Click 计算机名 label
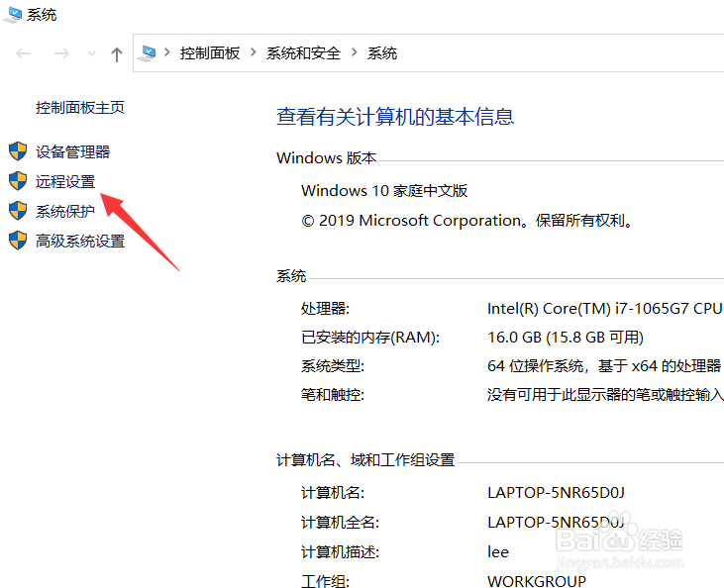The height and width of the screenshot is (588, 724). click(333, 492)
